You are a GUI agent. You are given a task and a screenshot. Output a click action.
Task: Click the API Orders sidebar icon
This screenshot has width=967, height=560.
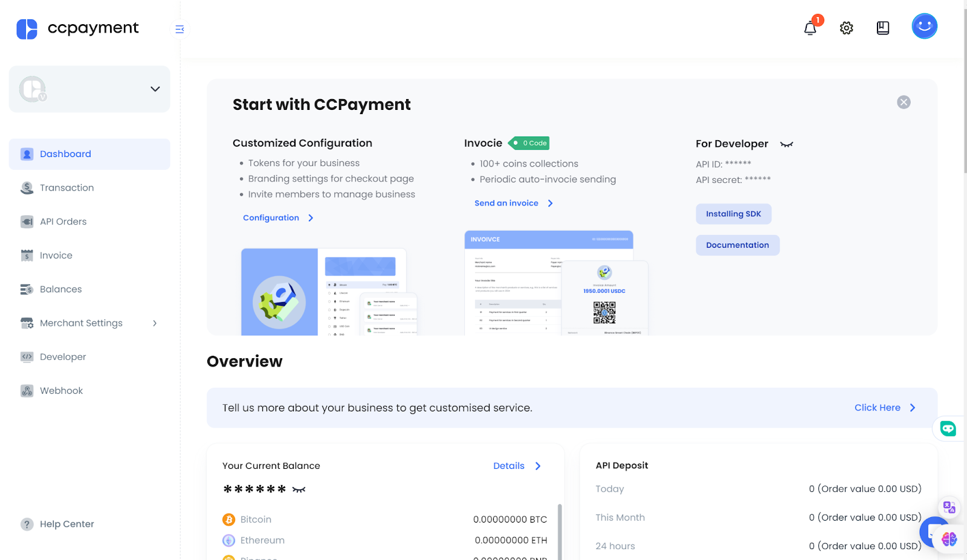pyautogui.click(x=27, y=222)
